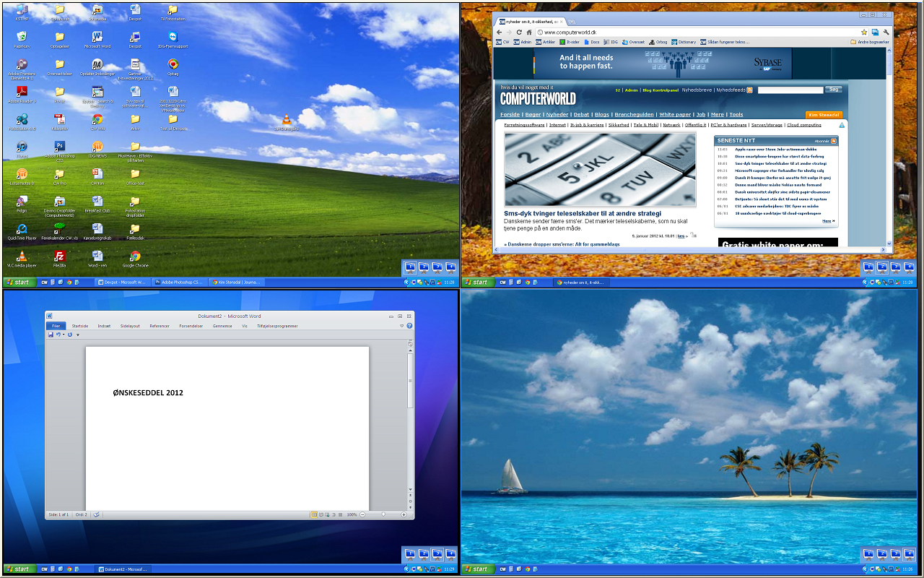Open the Gennemse ribbon tab
This screenshot has width=924, height=578.
(x=222, y=326)
